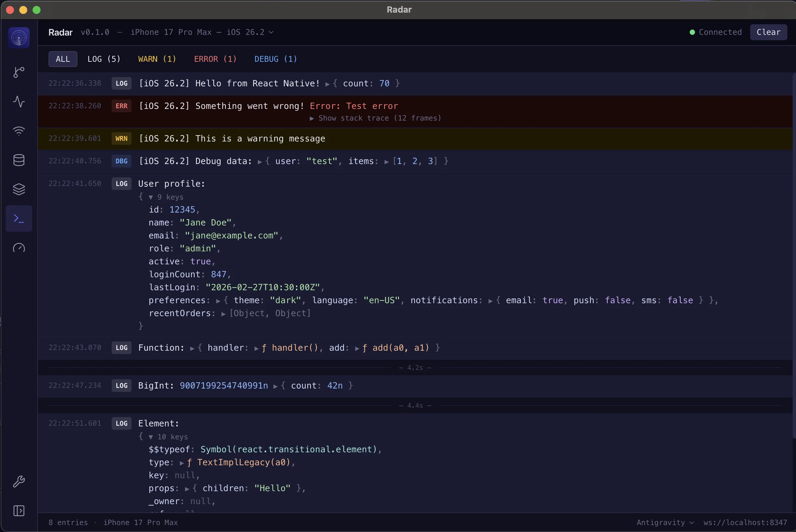Expand the preferences object
Image resolution: width=796 pixels, height=532 pixels.
[x=218, y=301]
